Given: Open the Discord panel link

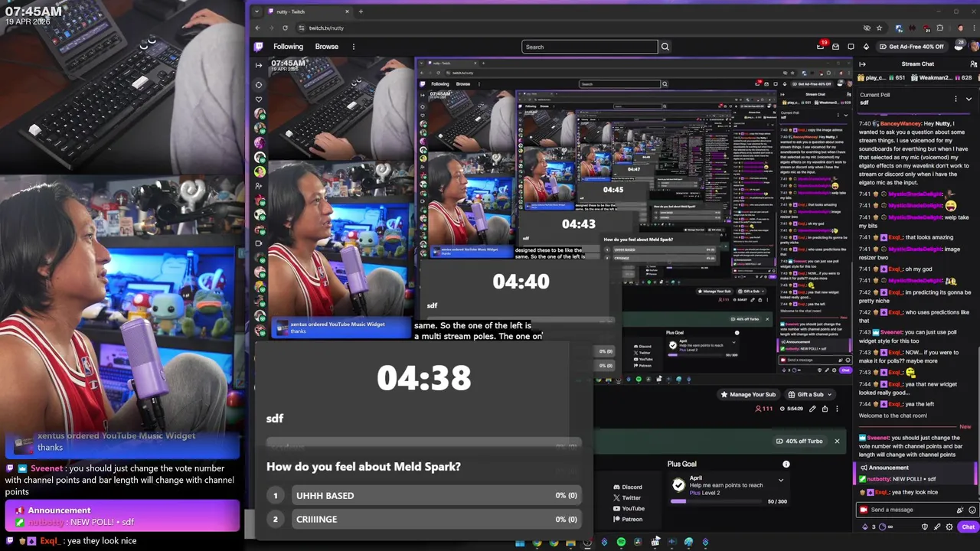Looking at the screenshot, I should pos(628,487).
